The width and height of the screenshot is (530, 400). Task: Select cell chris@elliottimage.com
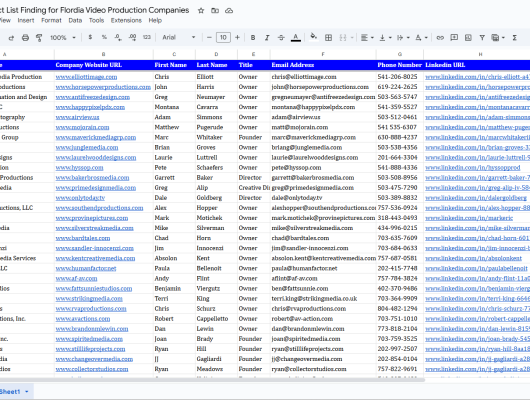[x=323, y=77]
